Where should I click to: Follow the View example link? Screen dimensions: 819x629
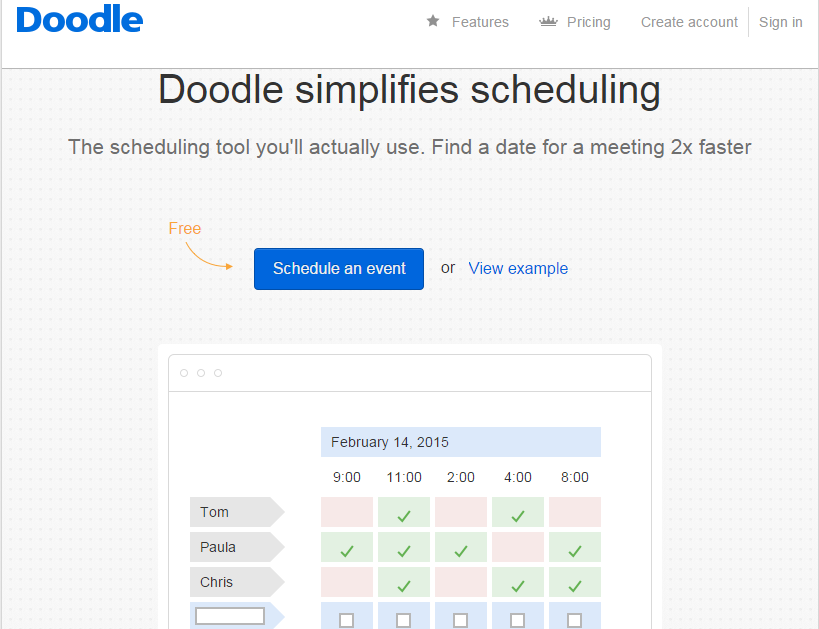tap(518, 268)
